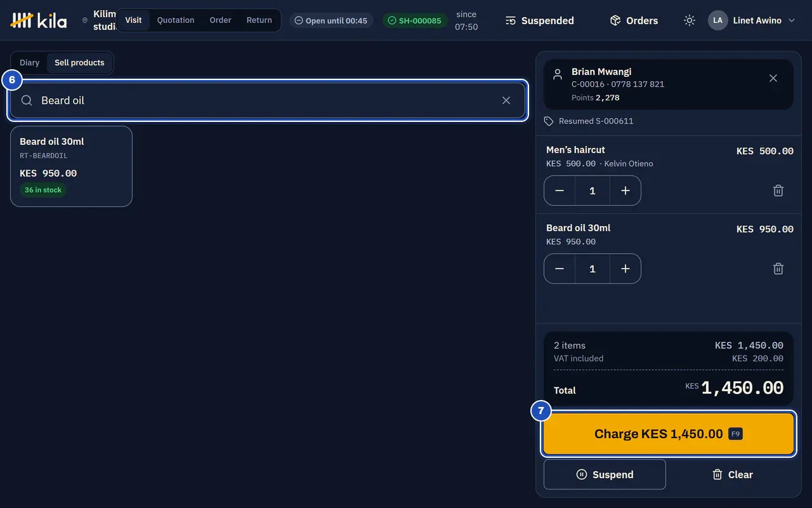
Task: Open the SH-000085 shift badge
Action: (x=415, y=20)
